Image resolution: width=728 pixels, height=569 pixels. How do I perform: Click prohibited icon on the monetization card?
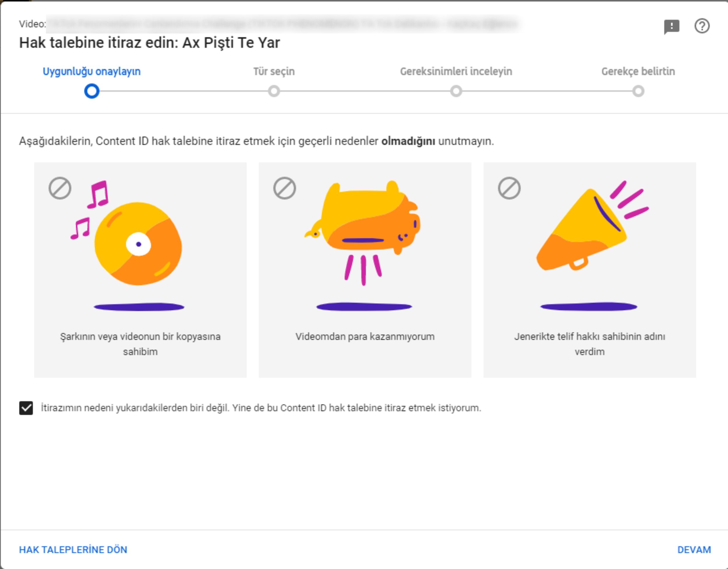pyautogui.click(x=284, y=188)
